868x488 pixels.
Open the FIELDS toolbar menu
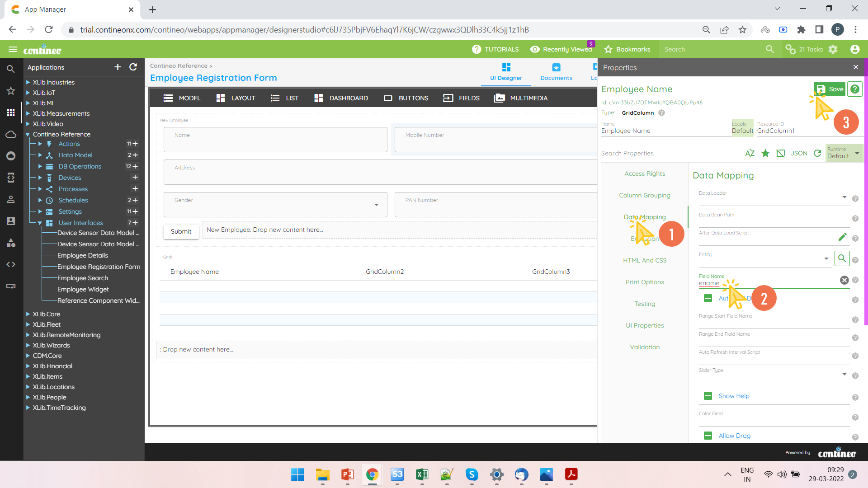(461, 98)
